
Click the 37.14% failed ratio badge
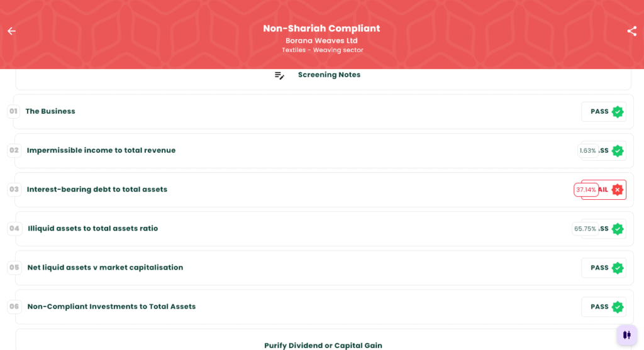(586, 190)
